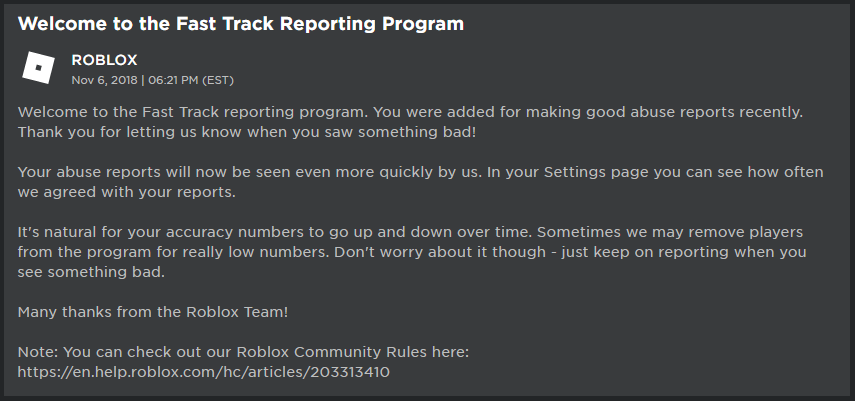855x401 pixels.
Task: Click the 'see something bad.' closing line
Action: [91, 272]
